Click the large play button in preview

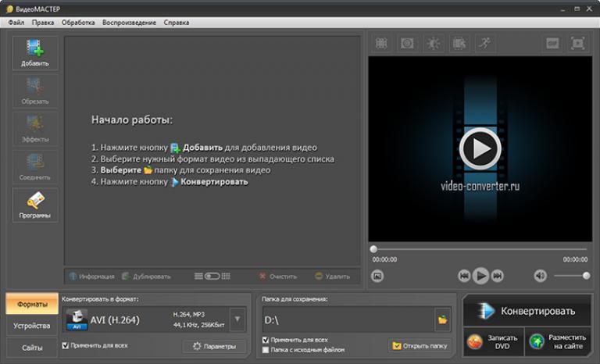[x=480, y=149]
